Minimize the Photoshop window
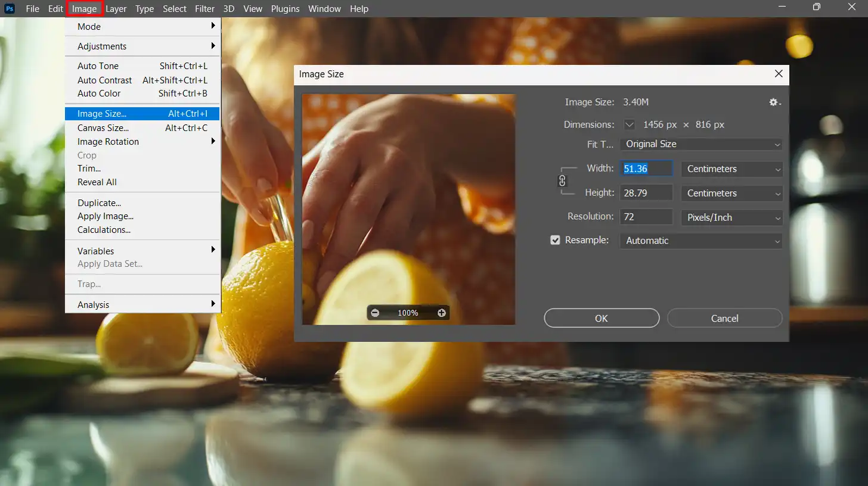 click(782, 6)
